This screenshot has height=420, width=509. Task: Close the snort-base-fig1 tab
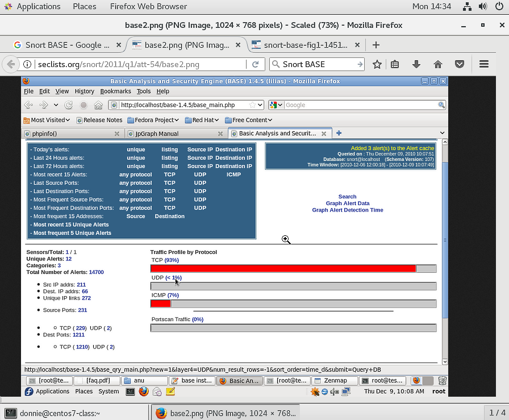[357, 45]
